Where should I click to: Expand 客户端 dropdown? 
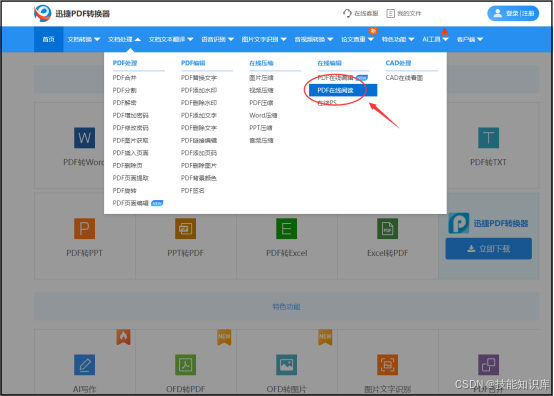point(470,39)
